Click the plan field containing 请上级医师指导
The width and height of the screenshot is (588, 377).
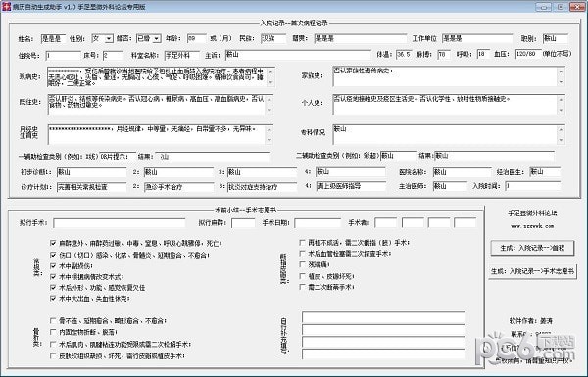(x=351, y=186)
